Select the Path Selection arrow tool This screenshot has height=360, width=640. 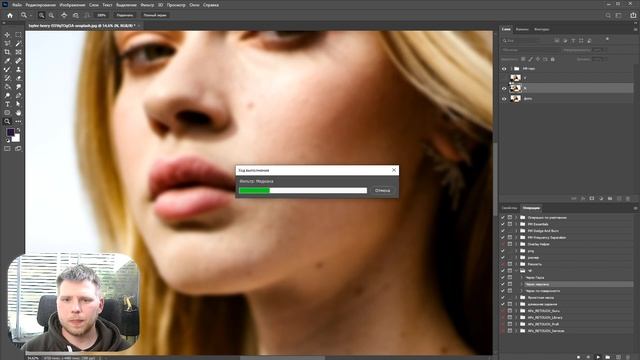pyautogui.click(x=18, y=104)
